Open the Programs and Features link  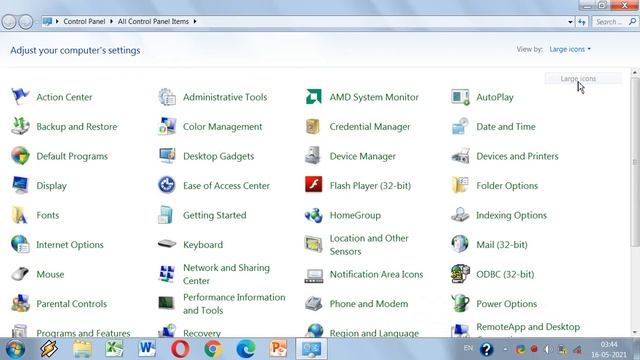(83, 333)
